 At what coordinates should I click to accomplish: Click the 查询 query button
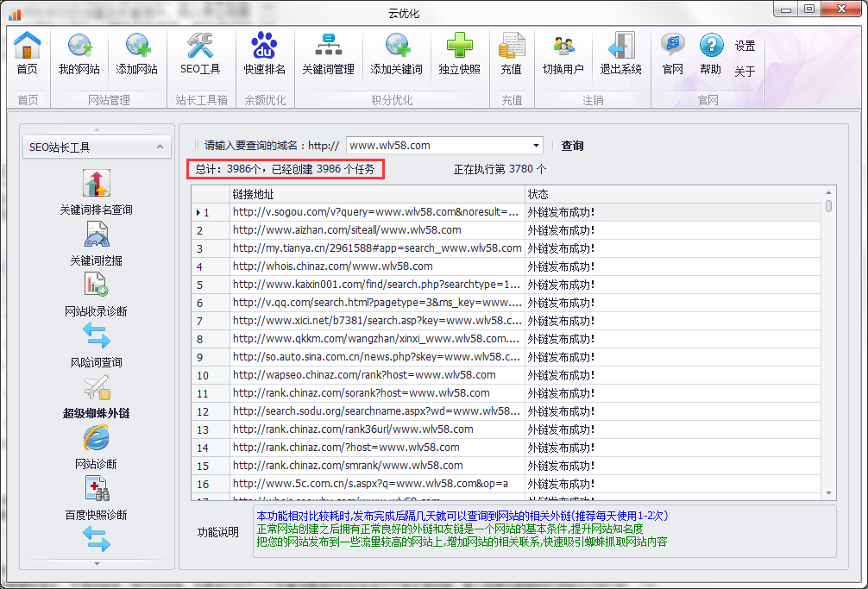(x=572, y=146)
